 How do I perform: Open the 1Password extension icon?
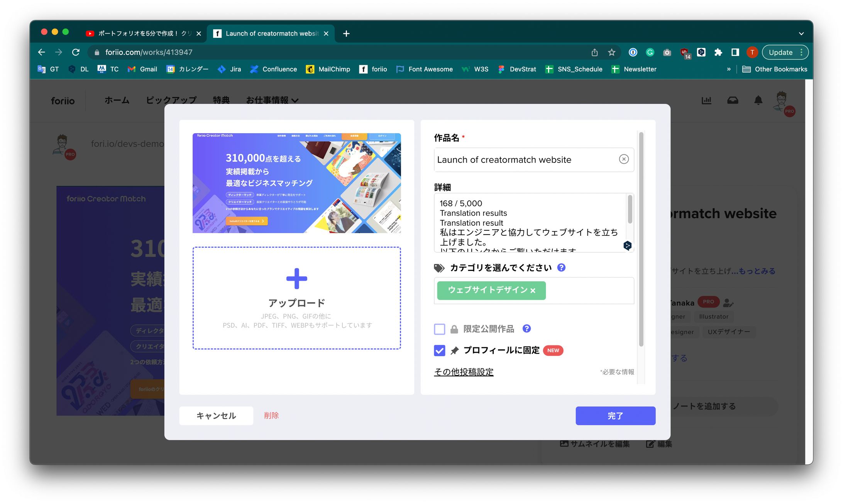(x=633, y=52)
